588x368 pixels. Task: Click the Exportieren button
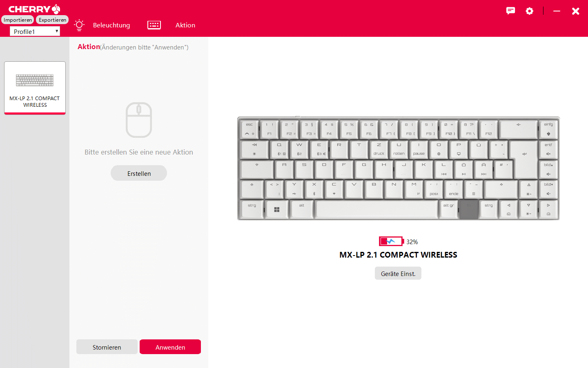point(52,20)
